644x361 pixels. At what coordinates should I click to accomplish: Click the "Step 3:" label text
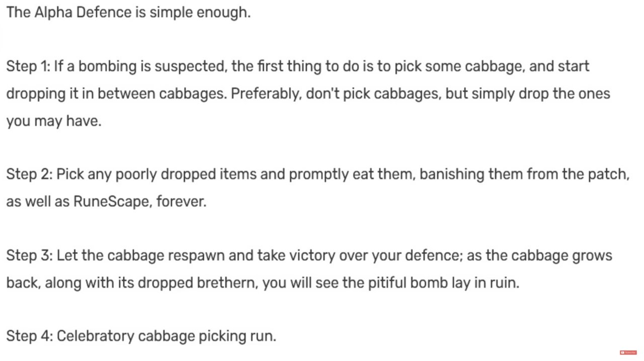click(x=29, y=255)
